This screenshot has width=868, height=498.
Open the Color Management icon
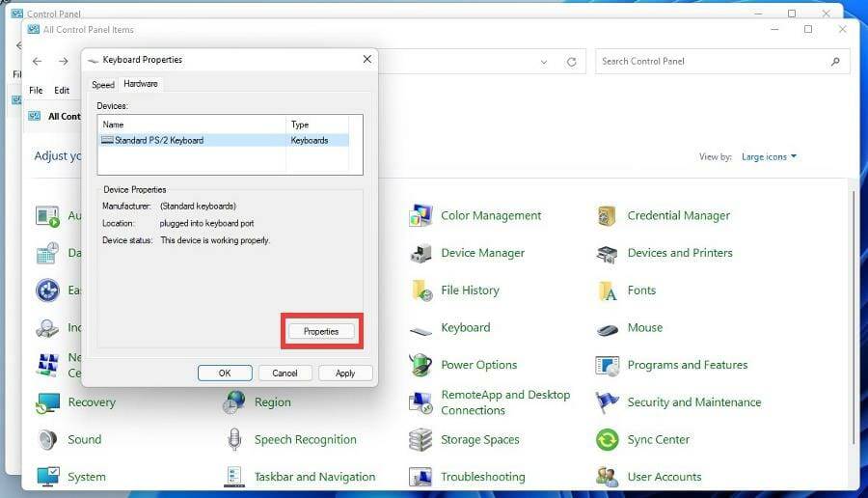(420, 215)
